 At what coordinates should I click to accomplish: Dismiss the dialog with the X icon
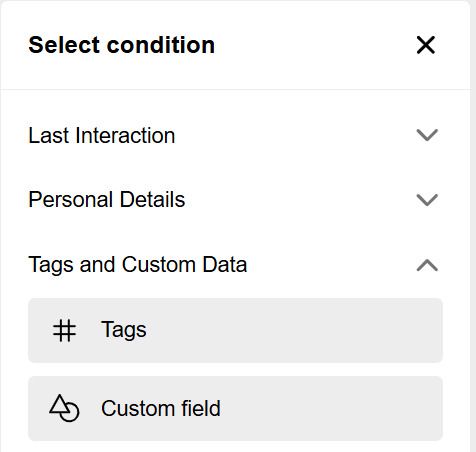click(x=426, y=45)
